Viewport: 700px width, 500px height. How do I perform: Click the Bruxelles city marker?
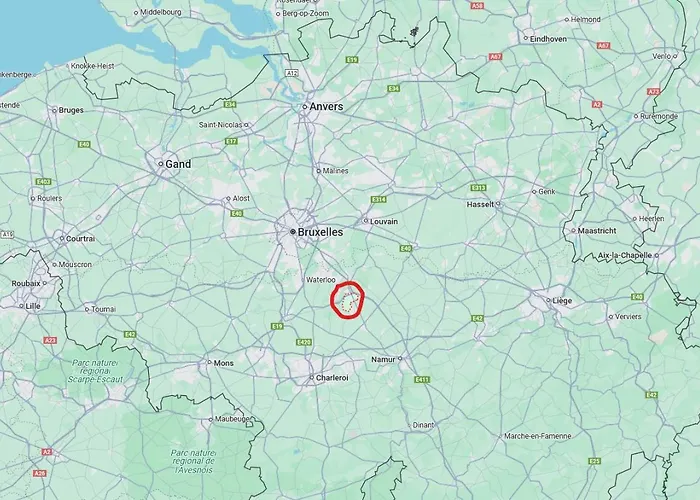(x=293, y=232)
